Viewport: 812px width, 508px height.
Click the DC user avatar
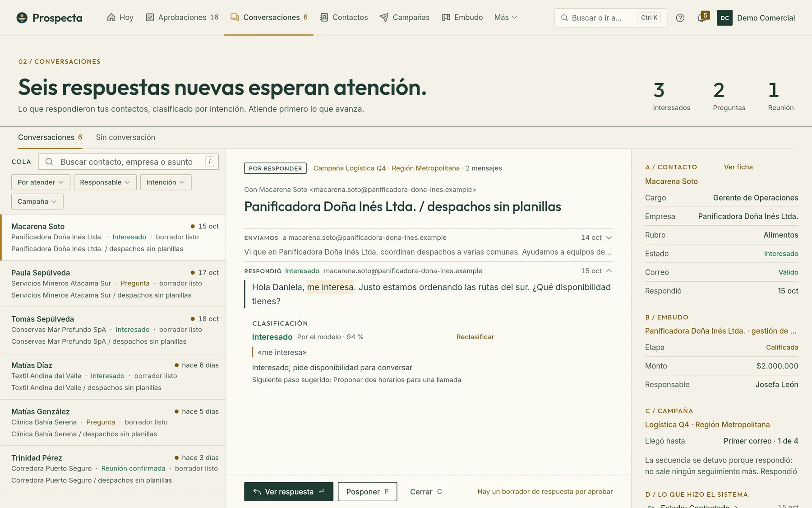724,18
